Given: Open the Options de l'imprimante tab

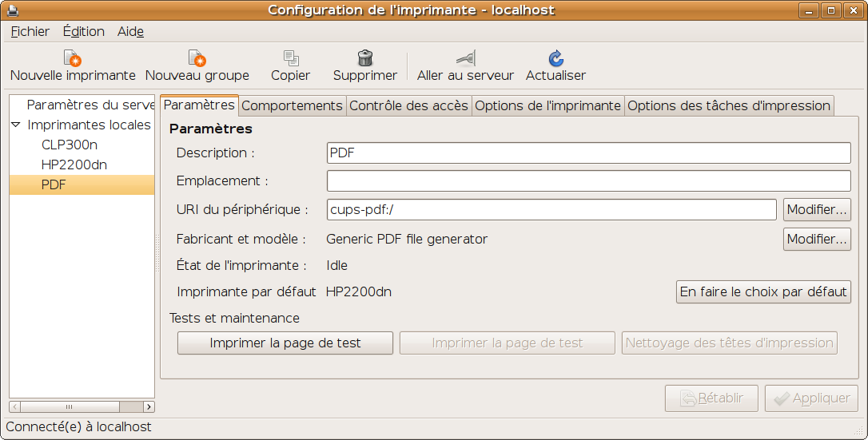Looking at the screenshot, I should point(547,105).
